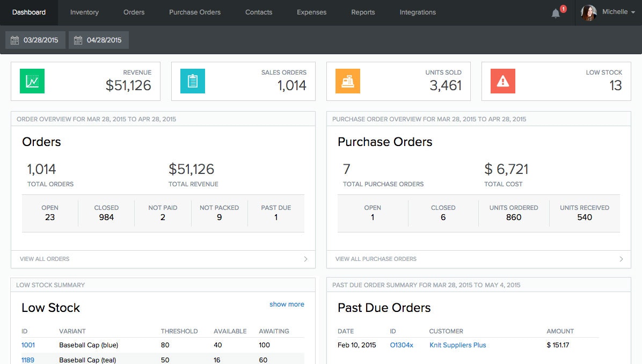Open past due order O1304x

402,345
